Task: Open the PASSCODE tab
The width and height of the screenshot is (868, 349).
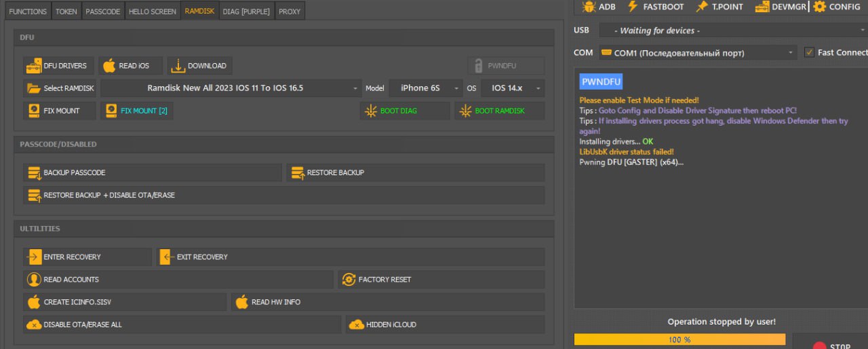Action: [x=103, y=11]
